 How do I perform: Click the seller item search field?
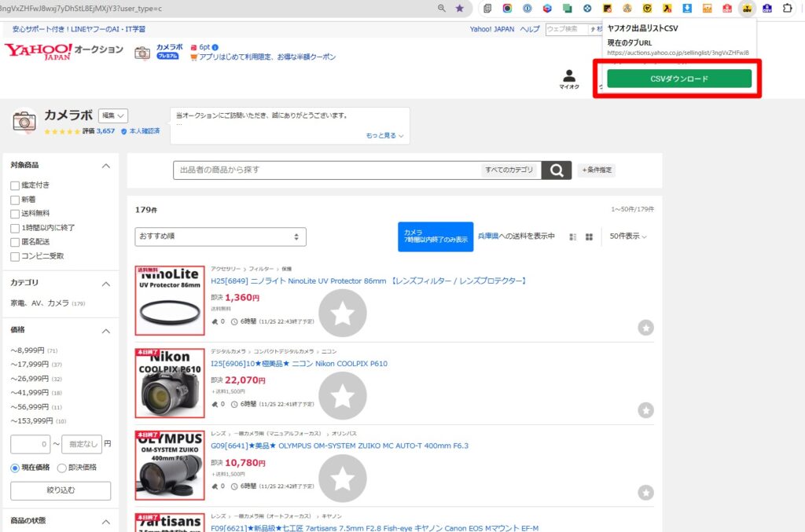[x=326, y=171]
